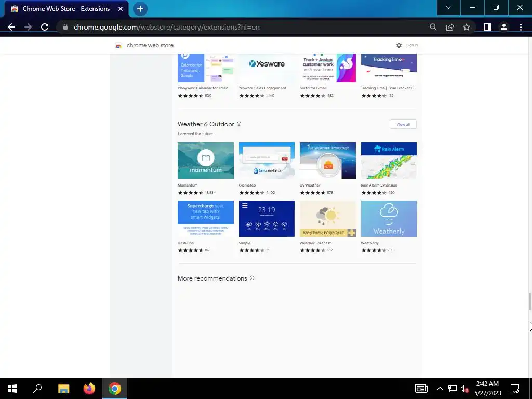Open the Planyway Calendar for Trello thumbnail
The width and height of the screenshot is (532, 399).
click(x=206, y=68)
